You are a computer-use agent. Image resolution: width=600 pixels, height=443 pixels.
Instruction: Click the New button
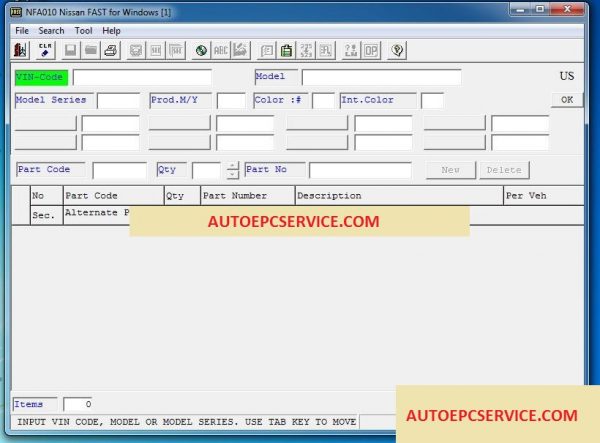450,170
